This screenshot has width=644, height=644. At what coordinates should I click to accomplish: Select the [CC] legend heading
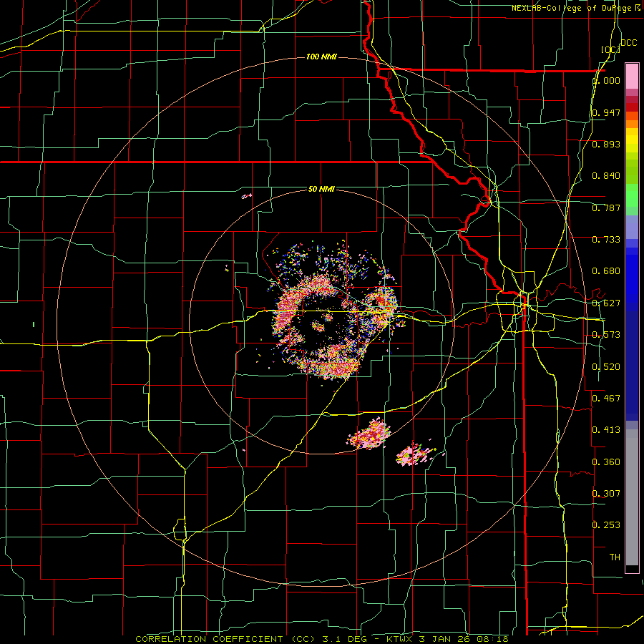[x=610, y=49]
